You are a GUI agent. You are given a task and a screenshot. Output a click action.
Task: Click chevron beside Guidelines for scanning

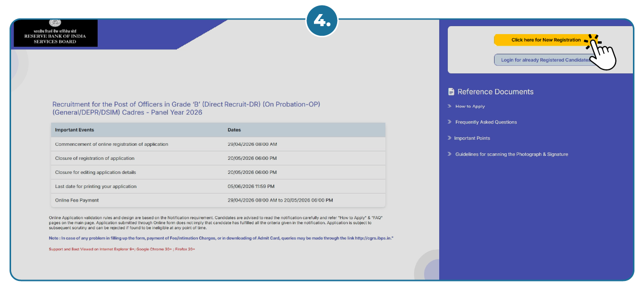click(449, 154)
